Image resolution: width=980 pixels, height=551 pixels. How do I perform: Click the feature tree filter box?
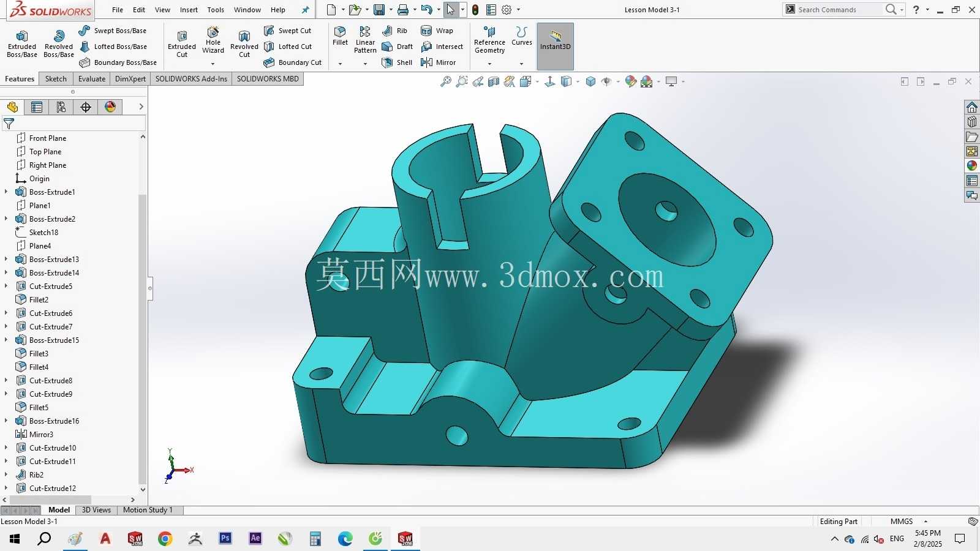tap(73, 124)
